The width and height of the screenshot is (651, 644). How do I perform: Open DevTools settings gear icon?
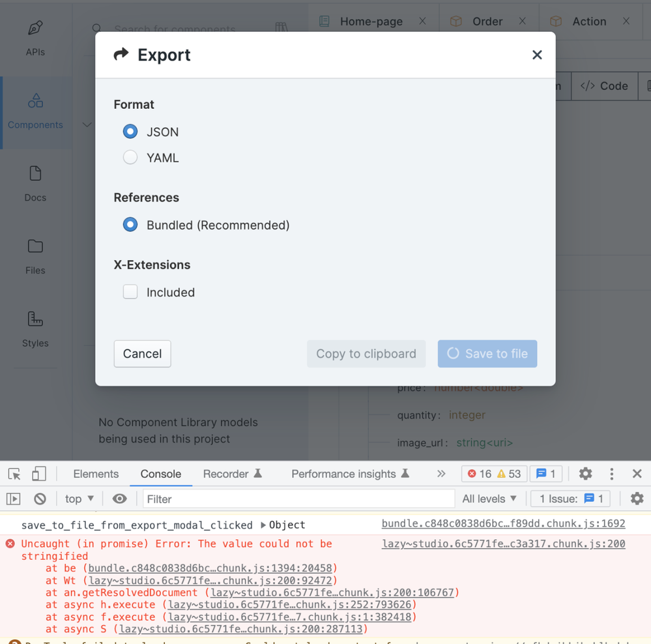click(585, 474)
